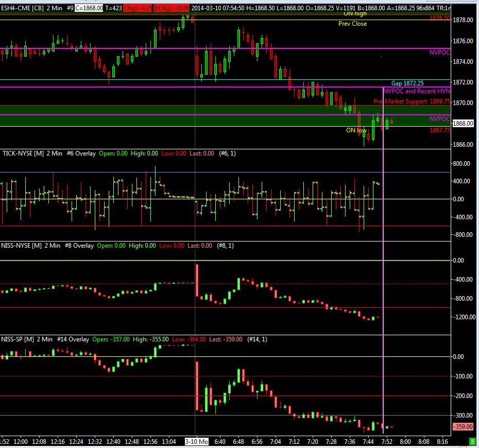Click the 1878.50 red price label
479x448 pixels.
coord(440,18)
